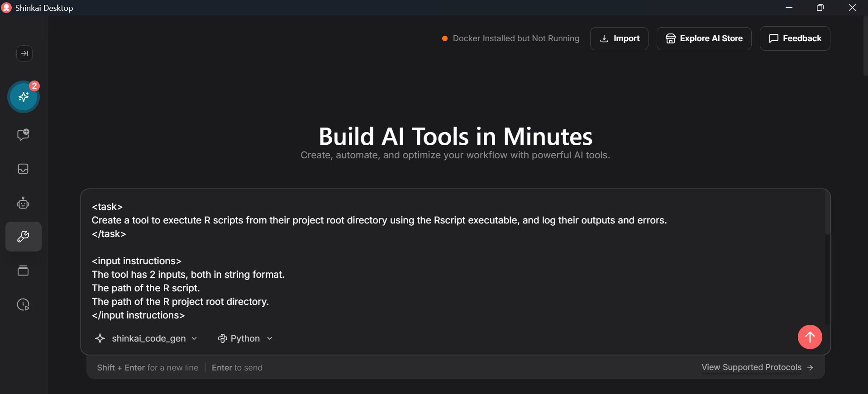Click the Feedback button
This screenshot has width=868, height=394.
coord(795,38)
